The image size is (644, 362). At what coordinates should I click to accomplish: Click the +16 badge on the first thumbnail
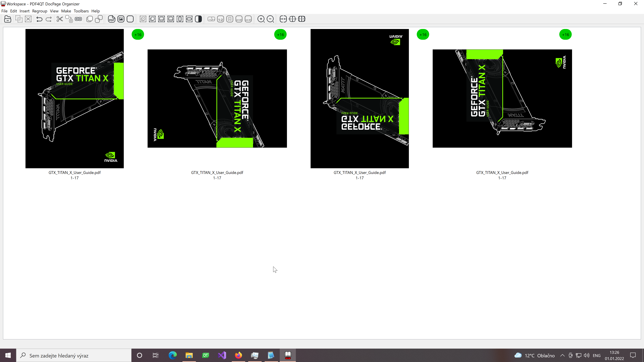(x=138, y=35)
